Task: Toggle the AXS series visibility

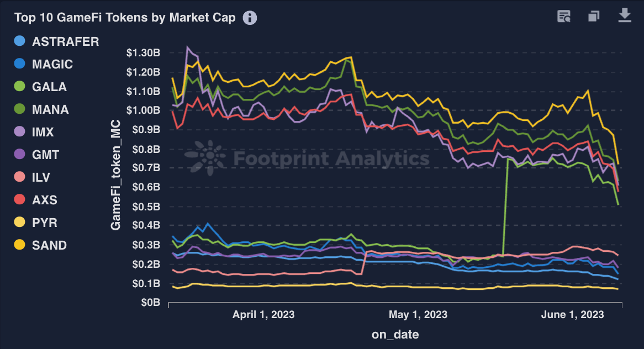Action: tap(44, 199)
